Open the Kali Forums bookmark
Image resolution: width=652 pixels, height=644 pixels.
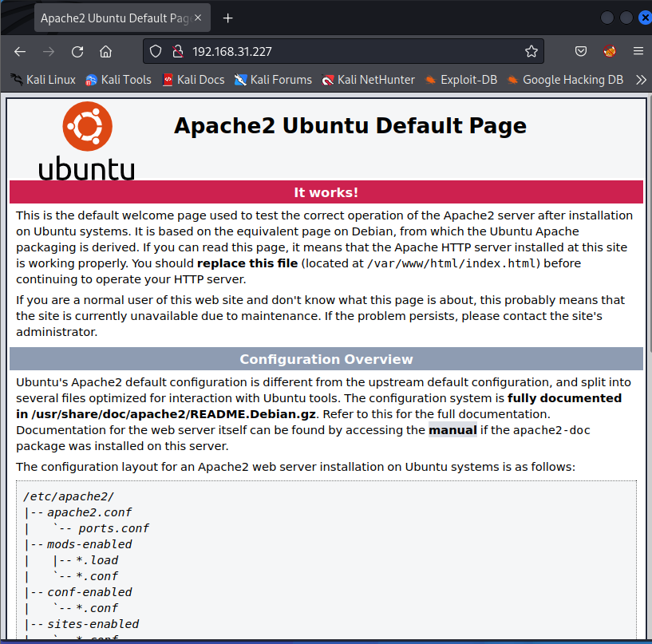[x=273, y=80]
